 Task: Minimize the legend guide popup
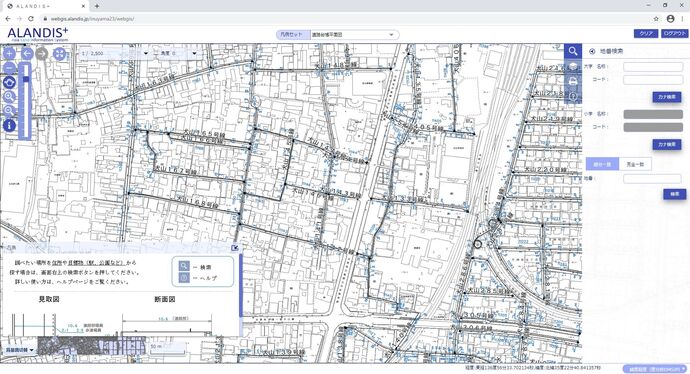click(x=235, y=248)
